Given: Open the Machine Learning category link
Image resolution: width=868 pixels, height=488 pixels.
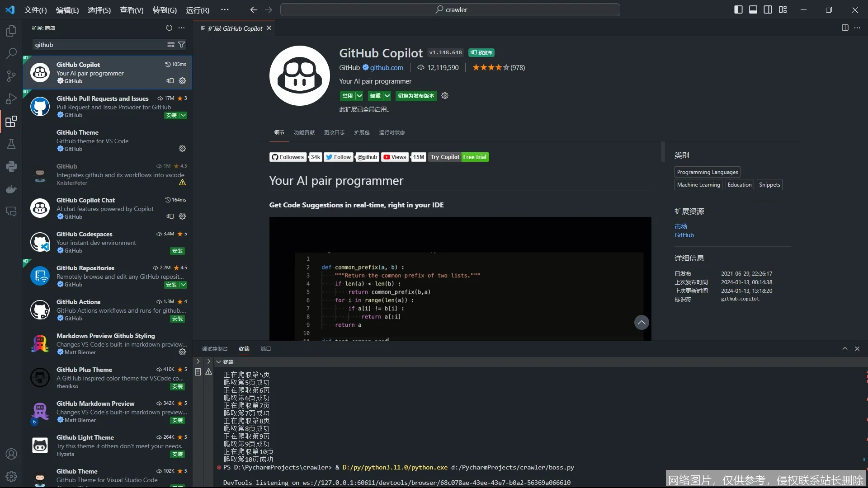Looking at the screenshot, I should (x=698, y=184).
